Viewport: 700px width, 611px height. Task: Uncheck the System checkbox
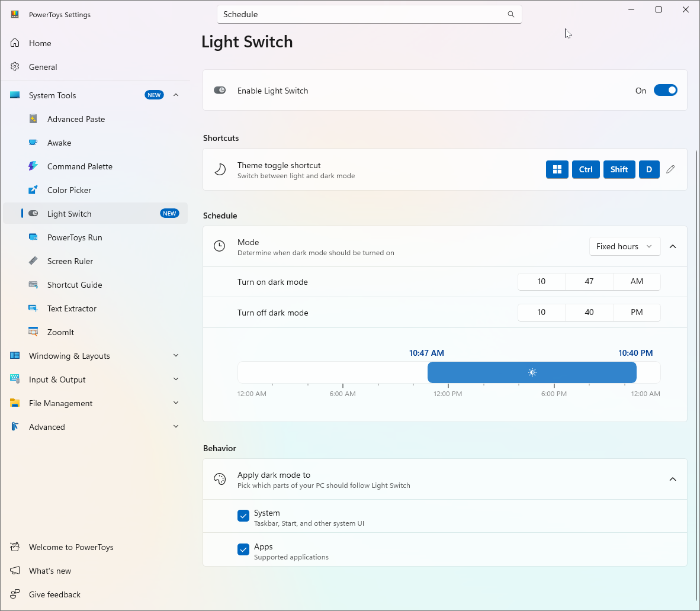tap(243, 516)
